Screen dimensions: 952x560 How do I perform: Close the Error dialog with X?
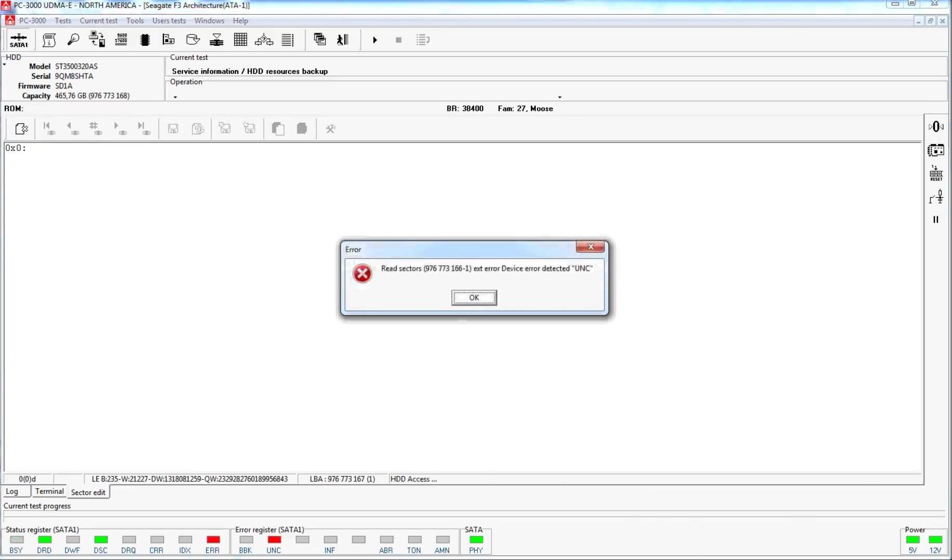click(x=590, y=247)
